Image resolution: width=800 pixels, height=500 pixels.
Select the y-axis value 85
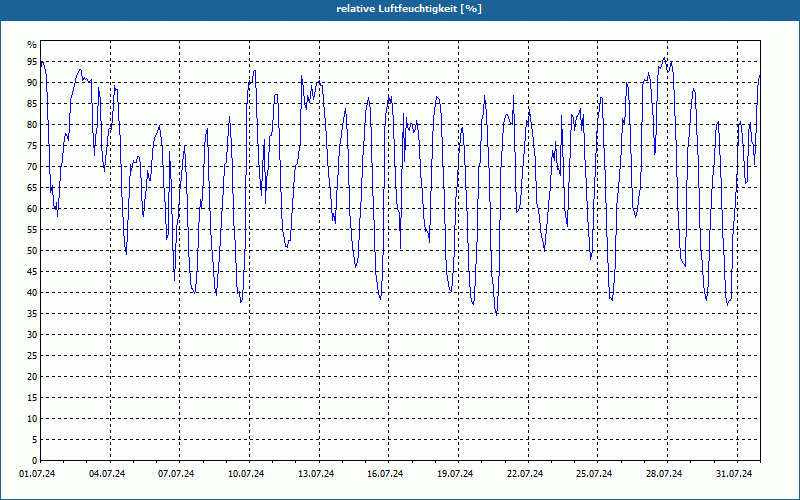[32, 104]
